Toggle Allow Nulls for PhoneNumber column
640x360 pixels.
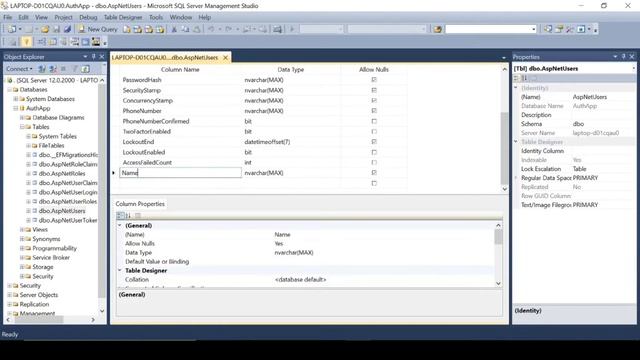coord(374,111)
